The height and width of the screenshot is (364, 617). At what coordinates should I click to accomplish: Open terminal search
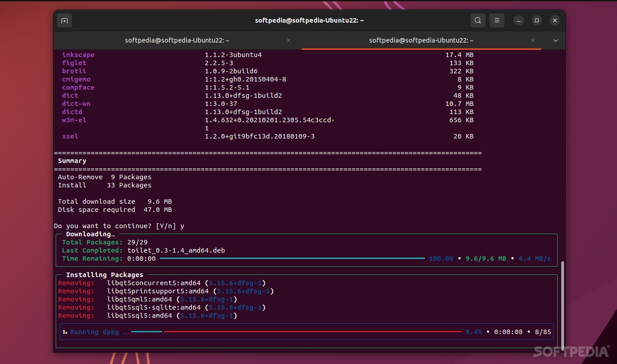(478, 20)
